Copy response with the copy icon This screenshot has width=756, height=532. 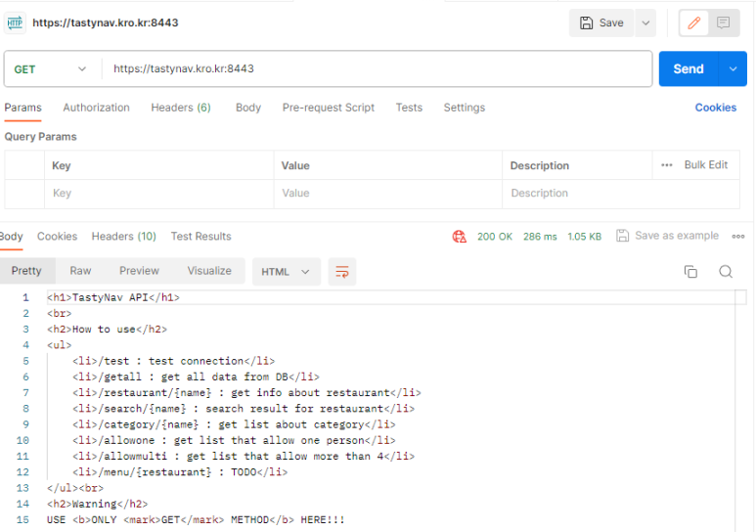(690, 272)
